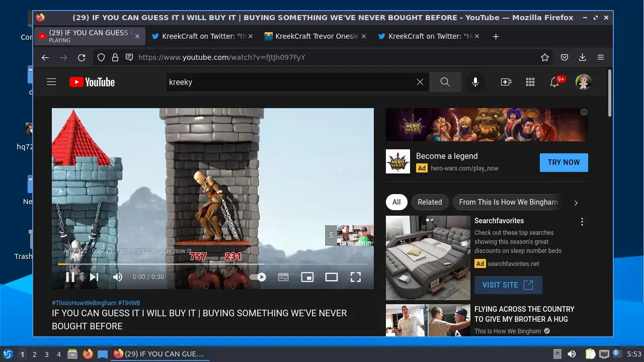This screenshot has height=362, width=644.
Task: Launch Firefox from taskbar quick launcher
Action: tap(88, 354)
